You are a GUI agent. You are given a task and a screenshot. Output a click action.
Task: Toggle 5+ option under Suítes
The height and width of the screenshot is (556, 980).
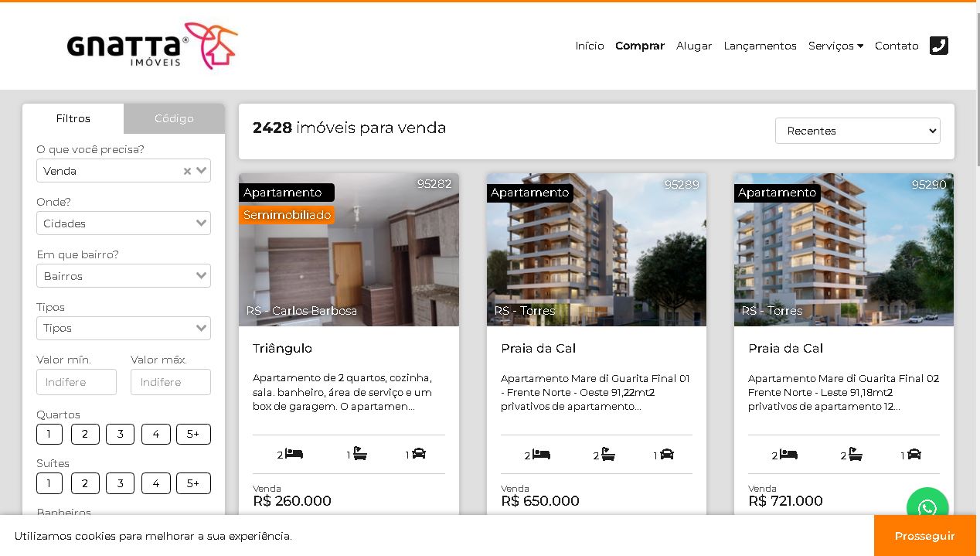pyautogui.click(x=193, y=483)
